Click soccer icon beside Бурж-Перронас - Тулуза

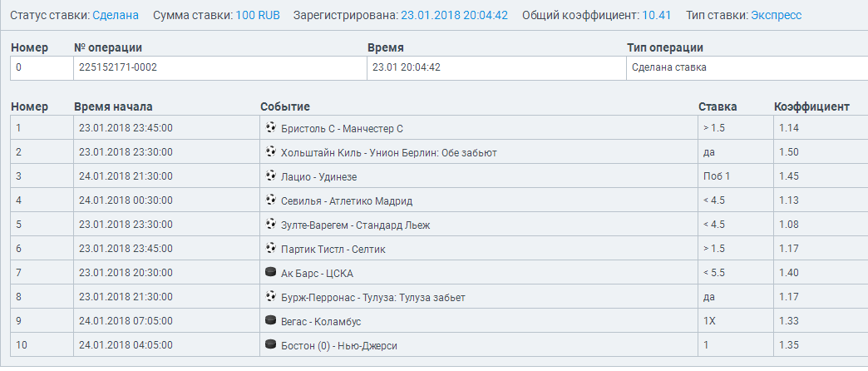(x=270, y=297)
